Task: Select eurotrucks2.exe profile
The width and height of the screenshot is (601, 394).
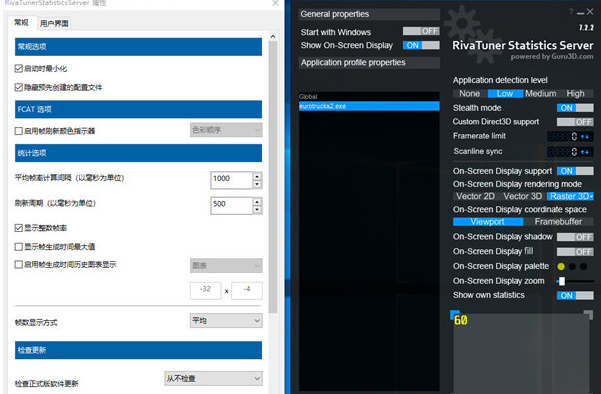Action: click(x=369, y=106)
